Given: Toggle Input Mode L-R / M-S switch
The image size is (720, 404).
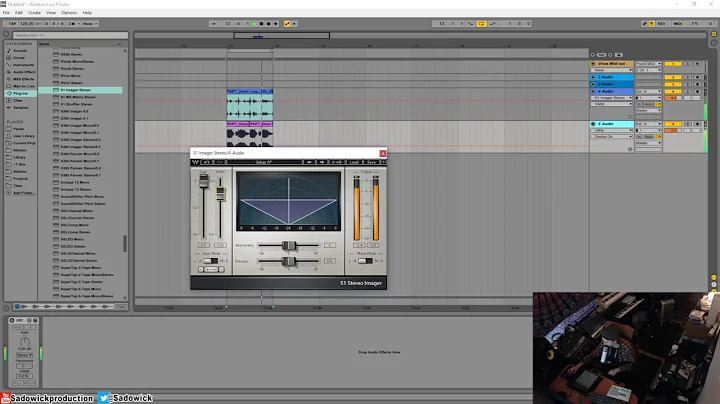Looking at the screenshot, I should coord(211,261).
